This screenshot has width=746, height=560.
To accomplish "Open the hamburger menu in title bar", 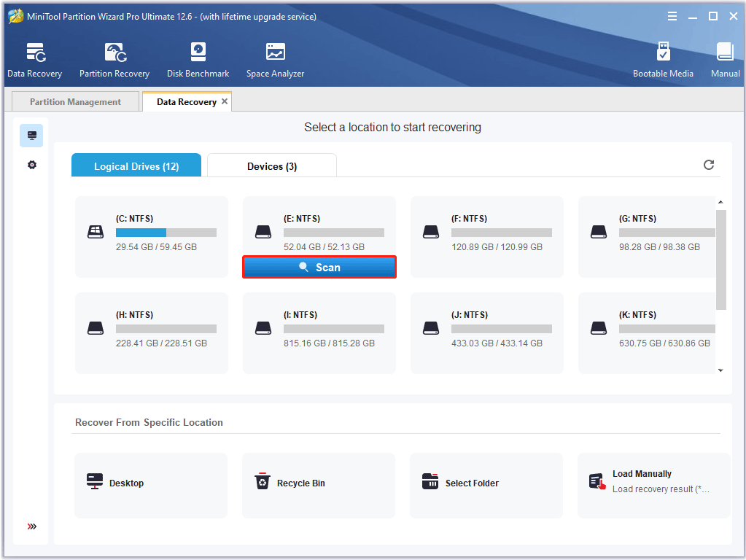I will click(x=672, y=17).
